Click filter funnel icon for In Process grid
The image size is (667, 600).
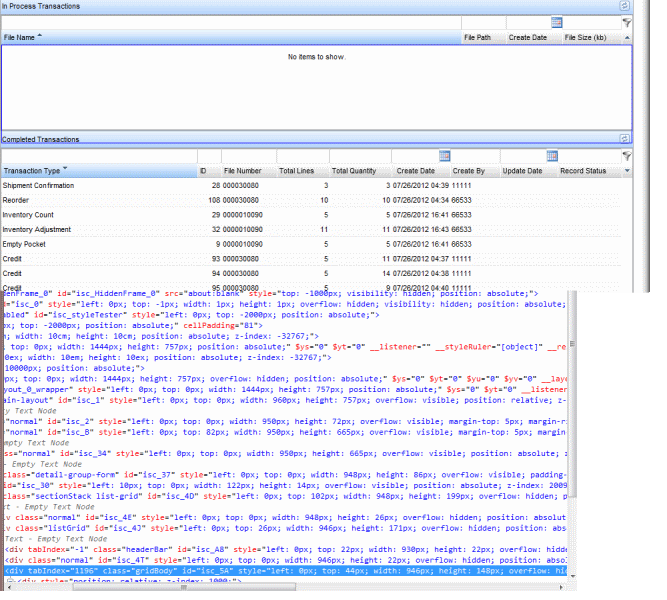tap(626, 22)
